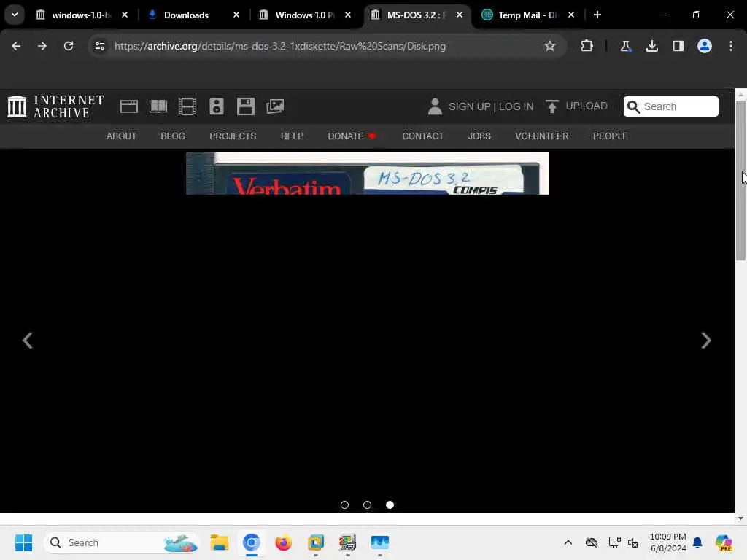The width and height of the screenshot is (747, 560).
Task: Toggle the browser side panel
Action: point(678,46)
